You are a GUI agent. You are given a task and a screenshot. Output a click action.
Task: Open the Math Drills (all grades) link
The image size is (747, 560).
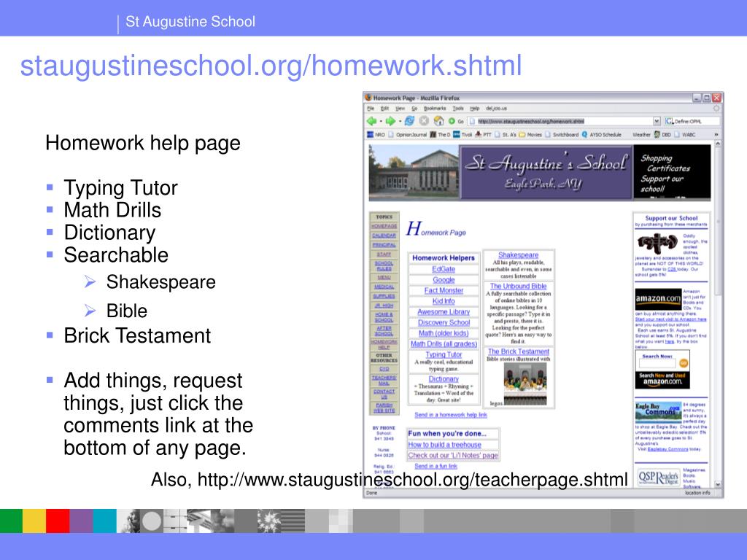[x=444, y=344]
